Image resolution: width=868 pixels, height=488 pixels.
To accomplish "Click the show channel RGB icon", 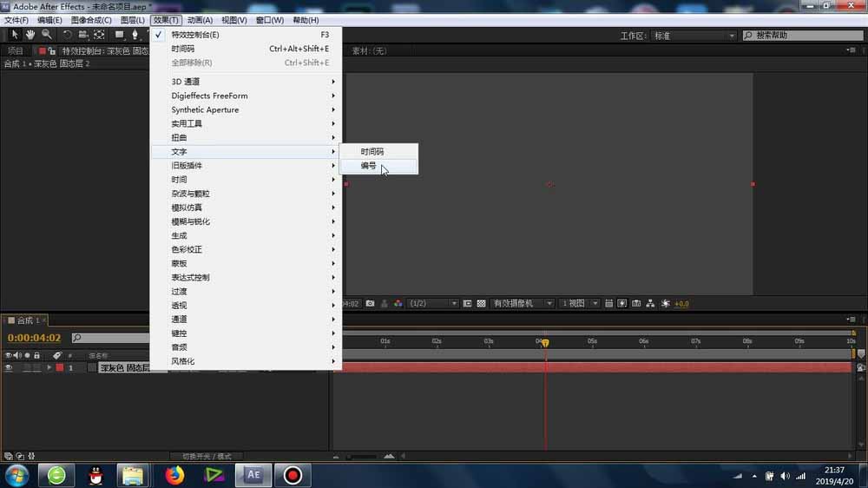I will click(398, 304).
